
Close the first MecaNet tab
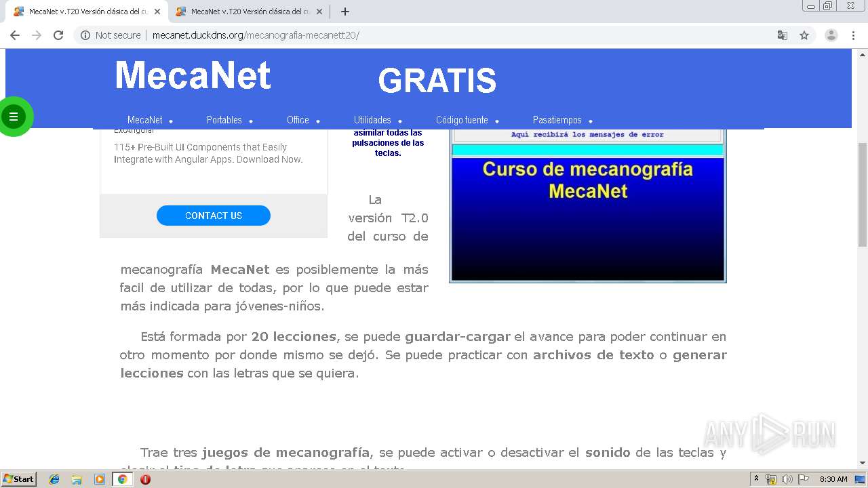click(157, 12)
